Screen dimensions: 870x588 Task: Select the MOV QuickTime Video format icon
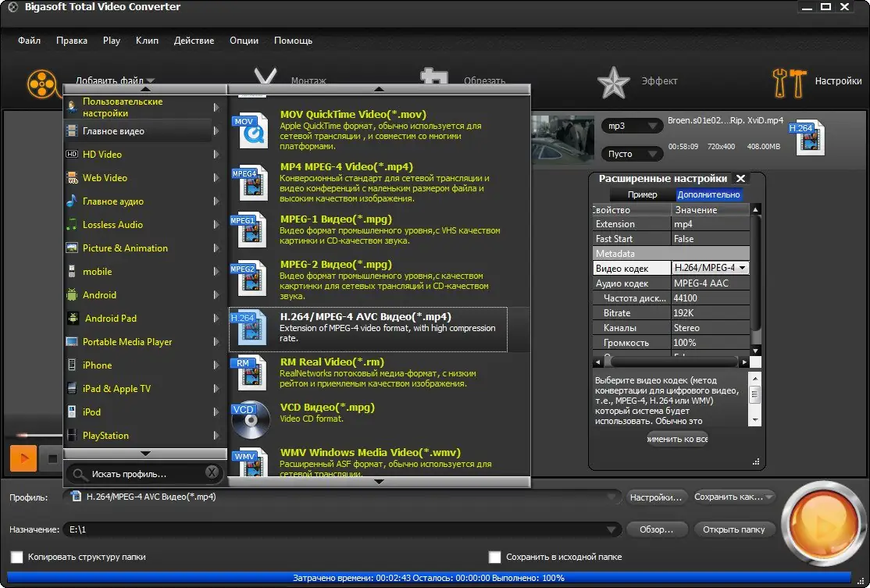[x=250, y=130]
